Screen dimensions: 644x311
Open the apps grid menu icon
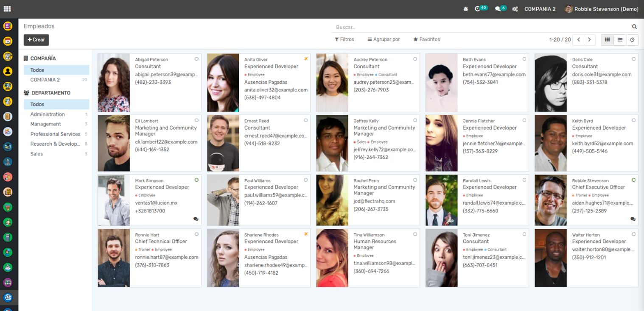click(7, 9)
